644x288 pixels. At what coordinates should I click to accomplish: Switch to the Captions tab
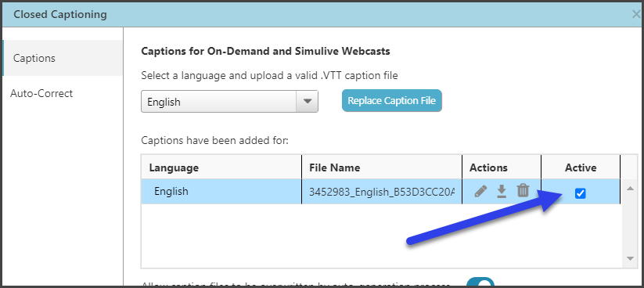pyautogui.click(x=63, y=58)
